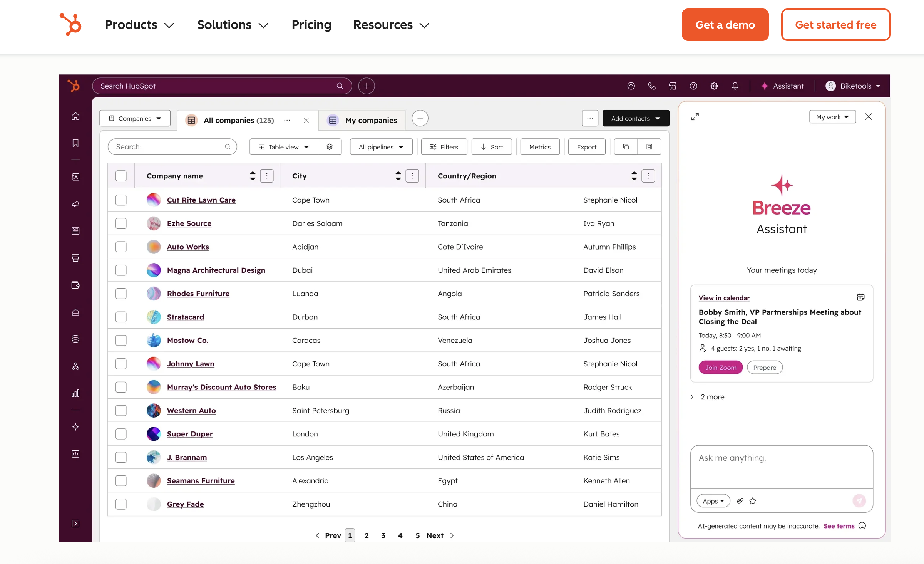Toggle the select-all checkbox in table header

pyautogui.click(x=121, y=176)
